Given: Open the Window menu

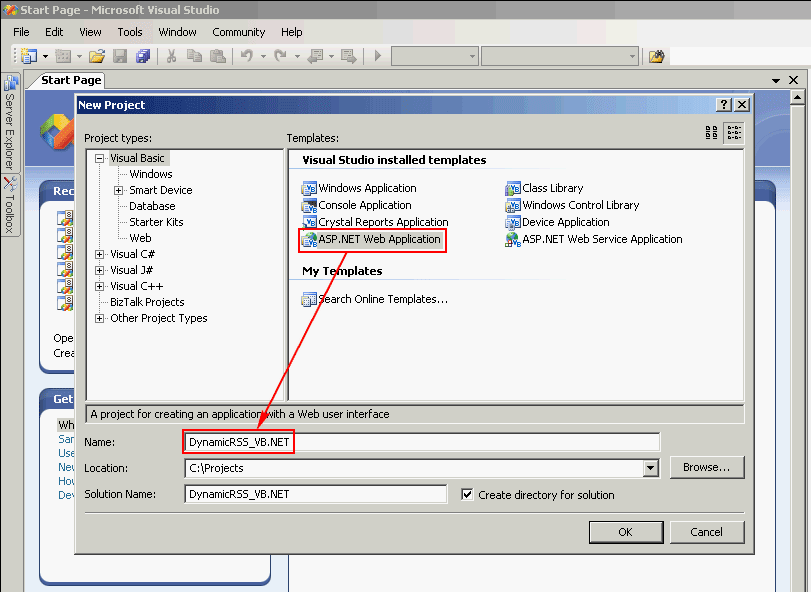Looking at the screenshot, I should click(x=177, y=32).
